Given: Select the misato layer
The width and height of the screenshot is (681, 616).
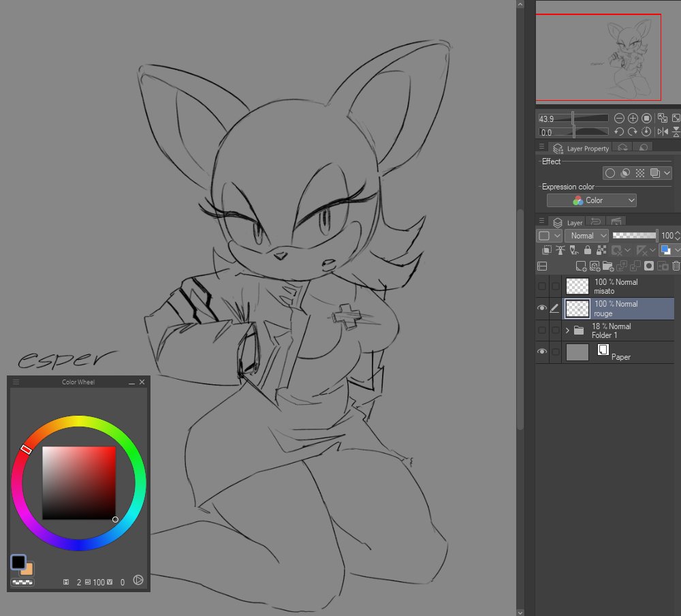Looking at the screenshot, I should coord(618,286).
